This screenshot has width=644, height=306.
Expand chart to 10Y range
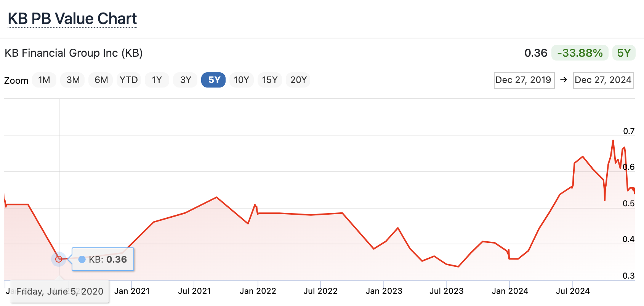coord(242,80)
